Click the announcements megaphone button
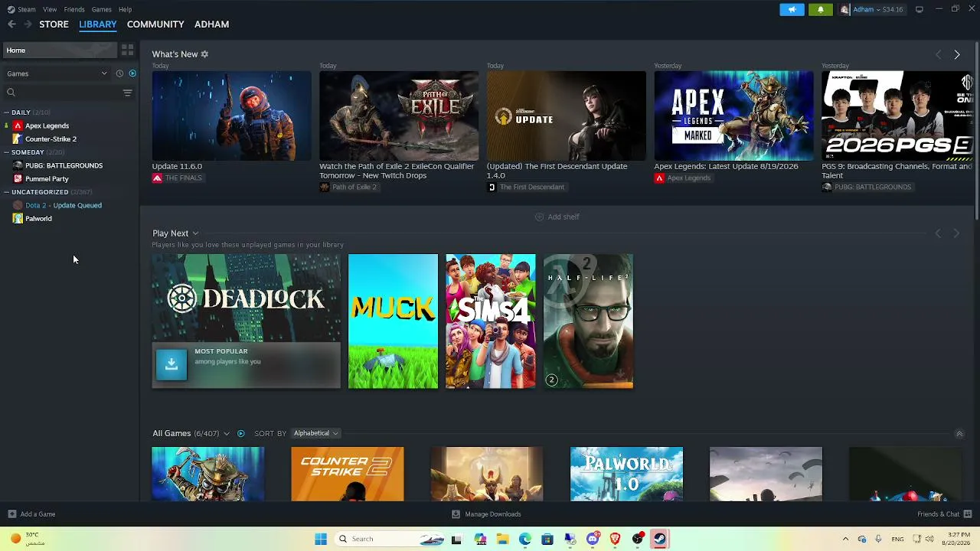Image resolution: width=980 pixels, height=551 pixels. click(x=792, y=9)
